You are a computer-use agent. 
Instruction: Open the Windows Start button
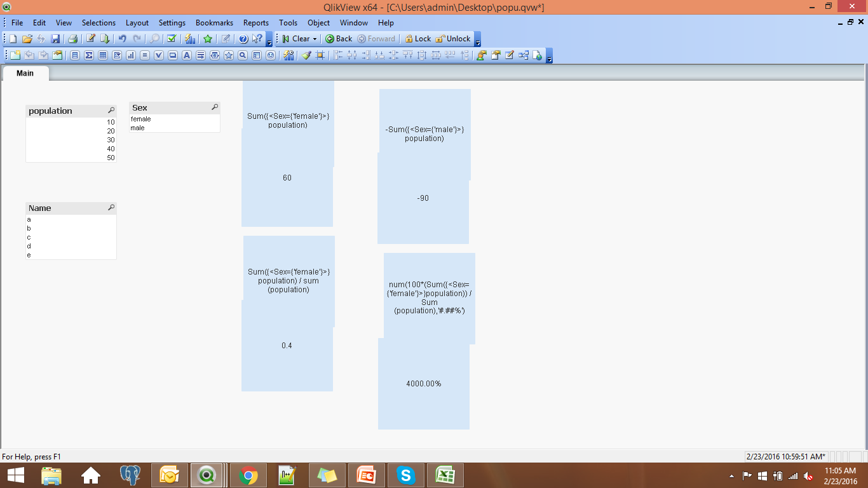[16, 475]
